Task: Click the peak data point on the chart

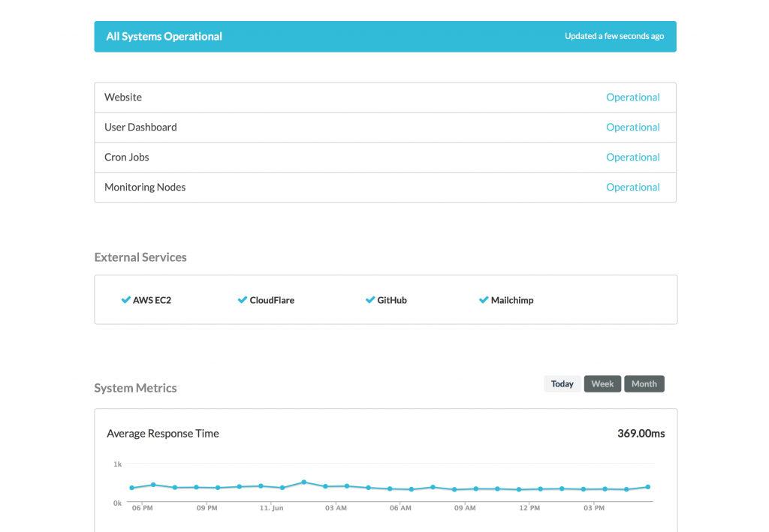Action: point(304,482)
